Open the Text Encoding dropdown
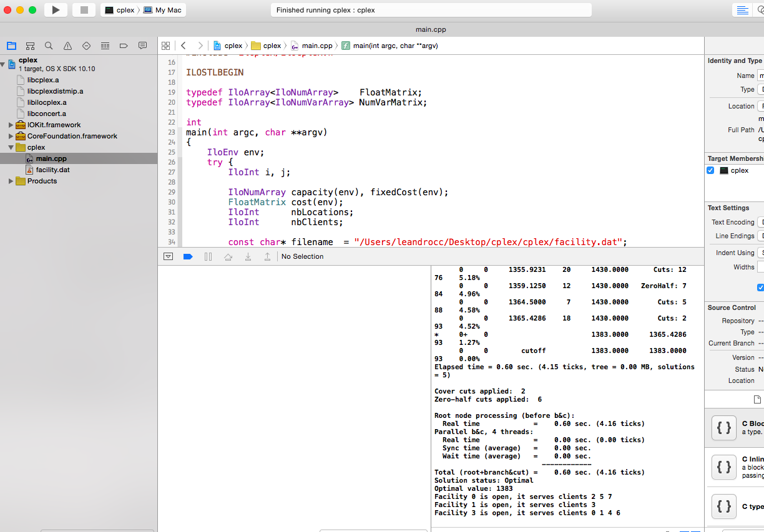 760,222
